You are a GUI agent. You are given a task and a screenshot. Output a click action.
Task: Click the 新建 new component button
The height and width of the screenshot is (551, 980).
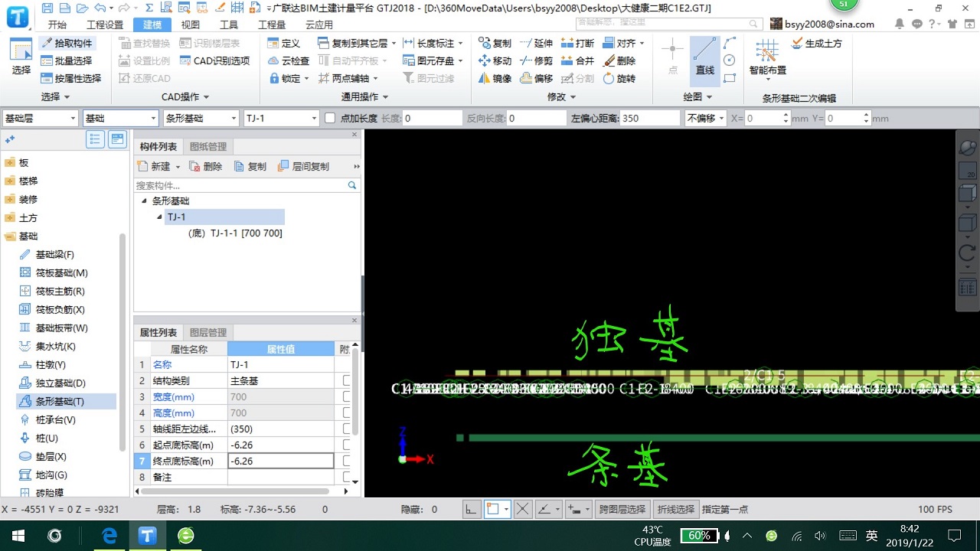pyautogui.click(x=154, y=166)
